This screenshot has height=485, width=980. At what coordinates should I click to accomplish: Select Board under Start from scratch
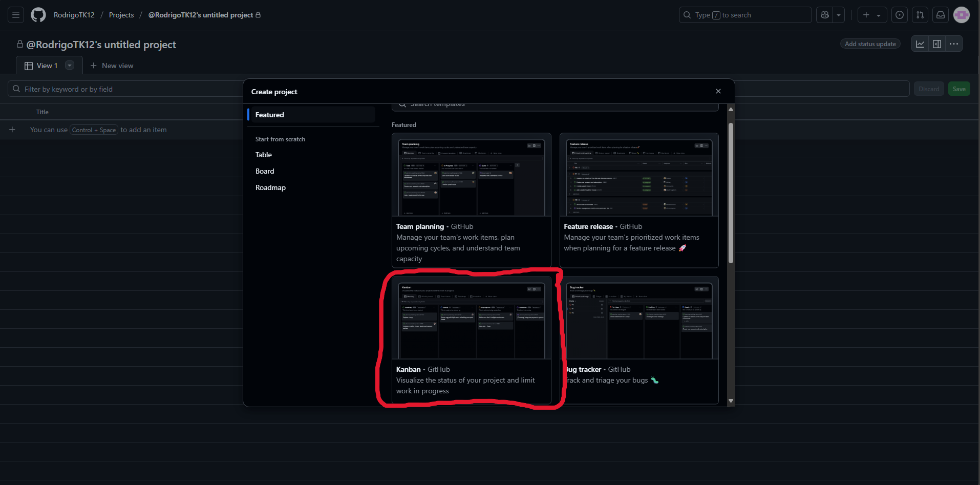(x=265, y=171)
